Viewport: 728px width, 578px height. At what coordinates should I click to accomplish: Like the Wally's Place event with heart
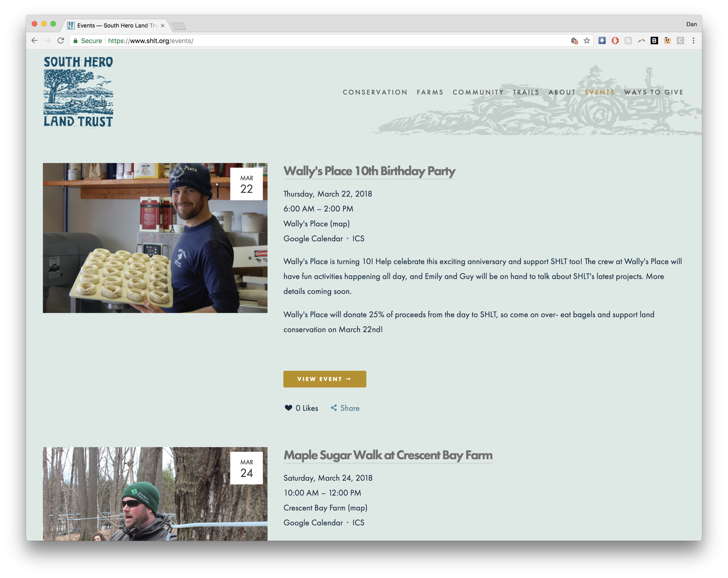[288, 408]
